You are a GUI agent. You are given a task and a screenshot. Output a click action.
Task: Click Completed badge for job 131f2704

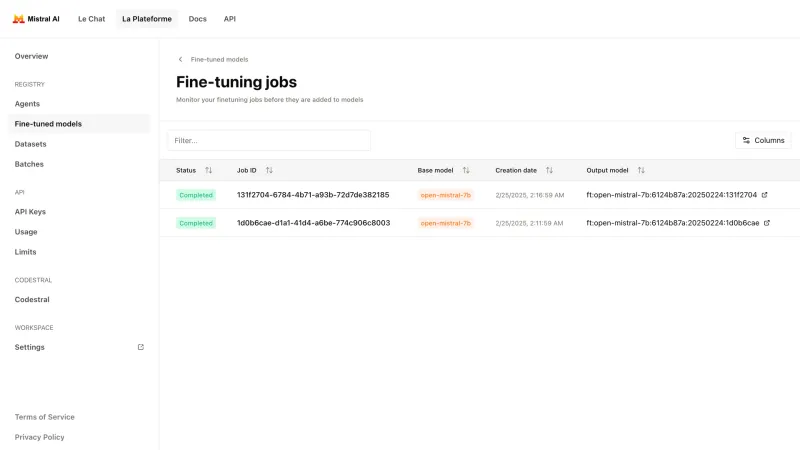pyautogui.click(x=196, y=195)
